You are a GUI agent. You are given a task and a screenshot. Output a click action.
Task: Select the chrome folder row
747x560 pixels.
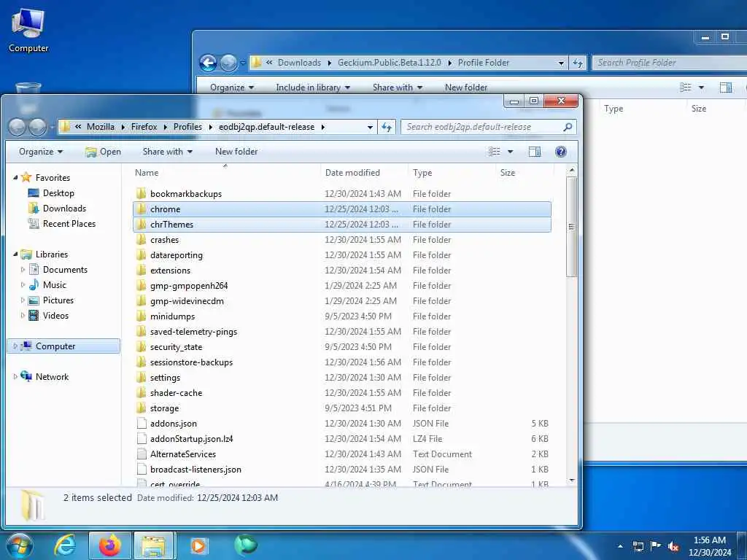(342, 209)
